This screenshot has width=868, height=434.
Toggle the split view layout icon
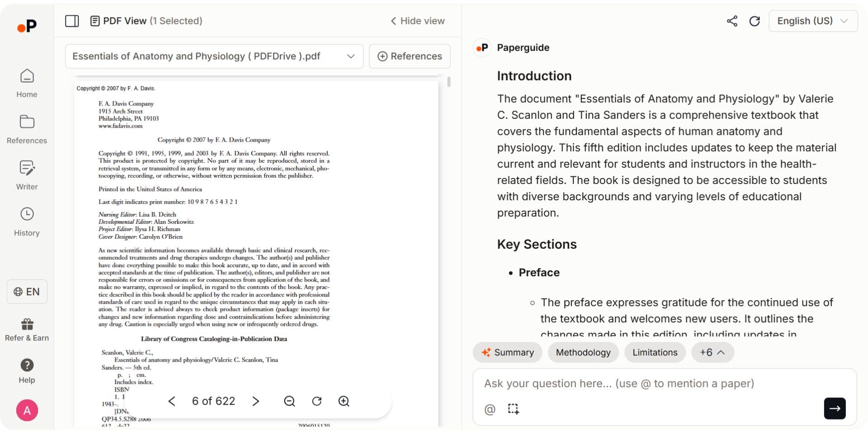[x=72, y=21]
